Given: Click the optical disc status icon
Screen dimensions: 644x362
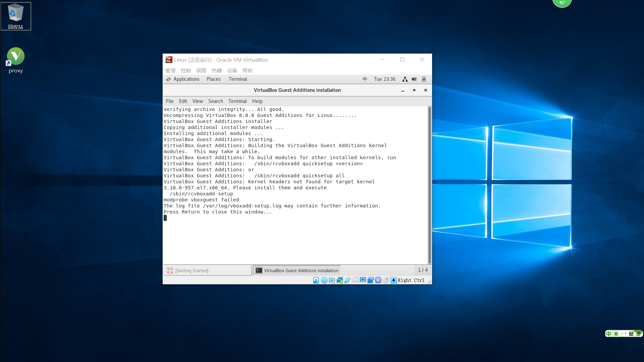Looking at the screenshot, I should [x=324, y=280].
